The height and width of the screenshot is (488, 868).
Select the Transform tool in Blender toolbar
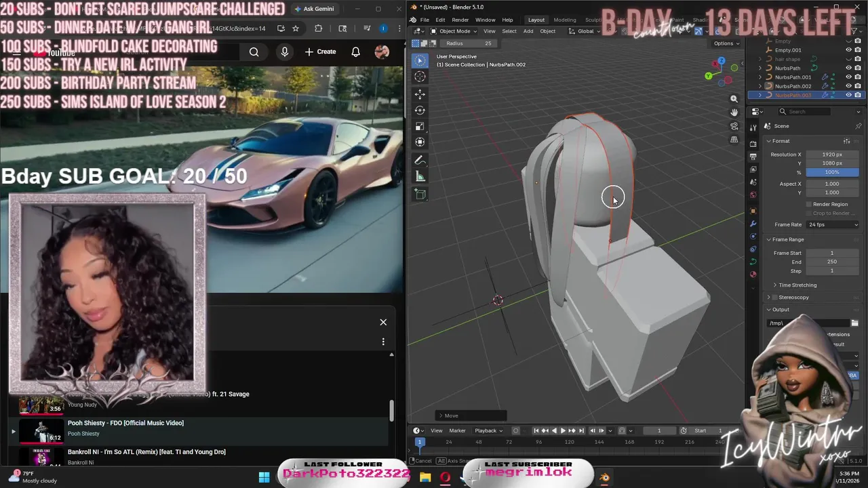coord(420,142)
